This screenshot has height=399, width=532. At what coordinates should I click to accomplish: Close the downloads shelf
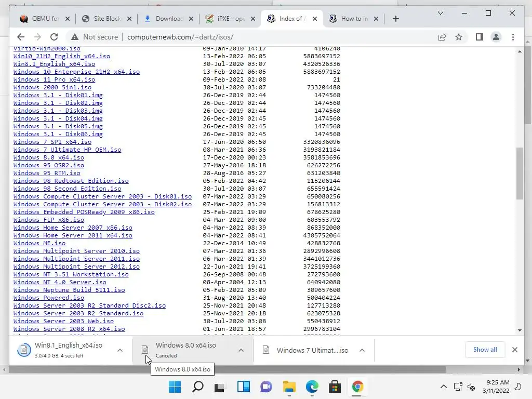coord(515,350)
